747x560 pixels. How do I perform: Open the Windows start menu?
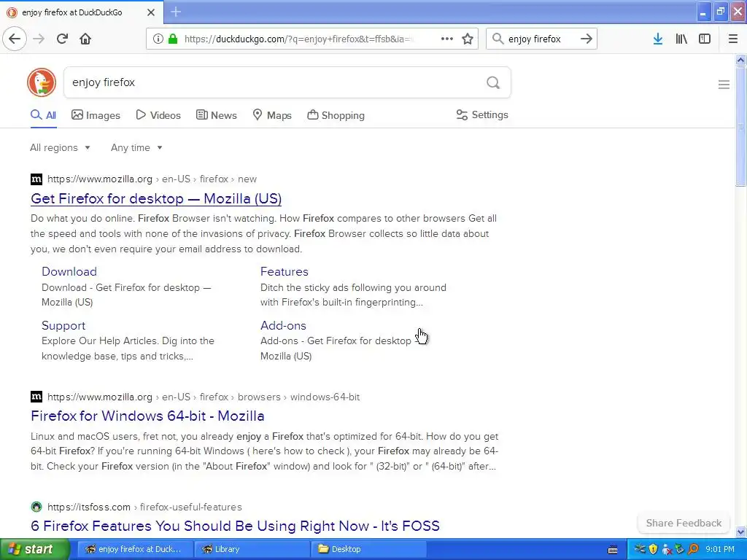click(35, 549)
